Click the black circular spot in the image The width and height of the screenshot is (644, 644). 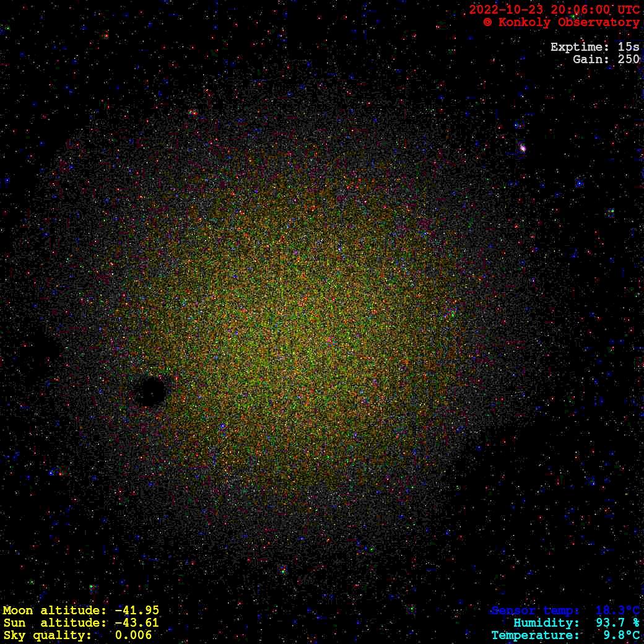pos(150,391)
